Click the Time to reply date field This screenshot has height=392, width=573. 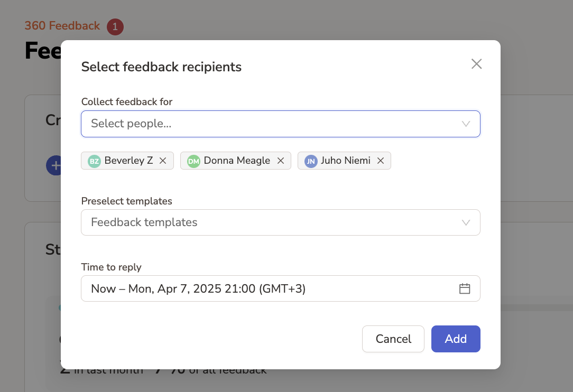(264, 288)
